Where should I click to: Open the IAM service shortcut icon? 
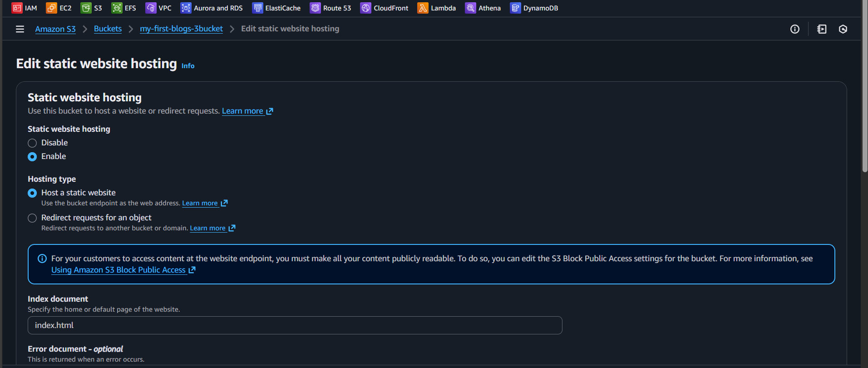tap(17, 8)
